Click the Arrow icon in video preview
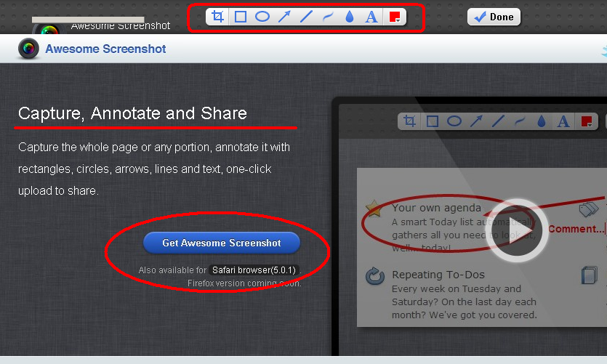 [x=475, y=121]
